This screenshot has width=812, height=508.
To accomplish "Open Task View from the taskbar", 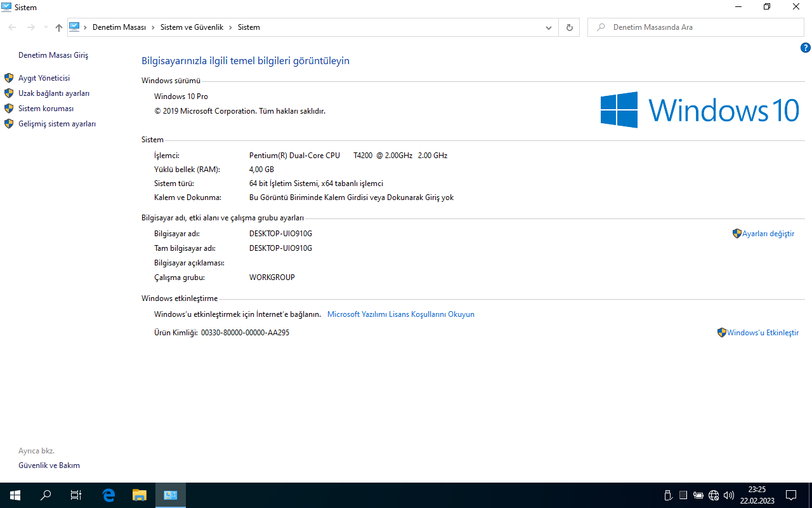I will (76, 495).
